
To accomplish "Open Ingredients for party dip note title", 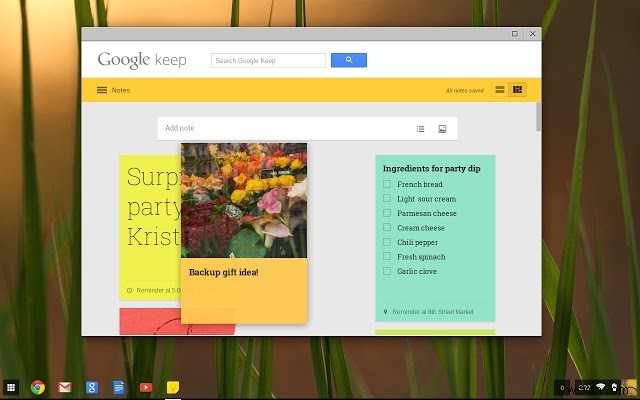I will click(431, 169).
